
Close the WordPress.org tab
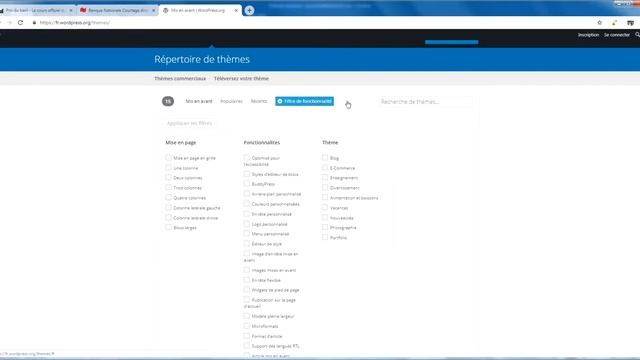point(236,10)
